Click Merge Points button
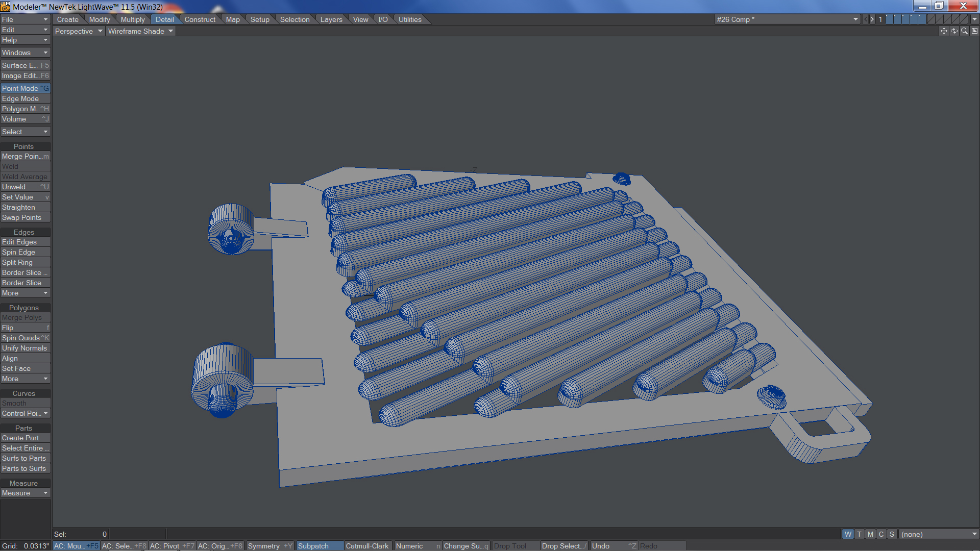This screenshot has width=980, height=551. coord(25,156)
